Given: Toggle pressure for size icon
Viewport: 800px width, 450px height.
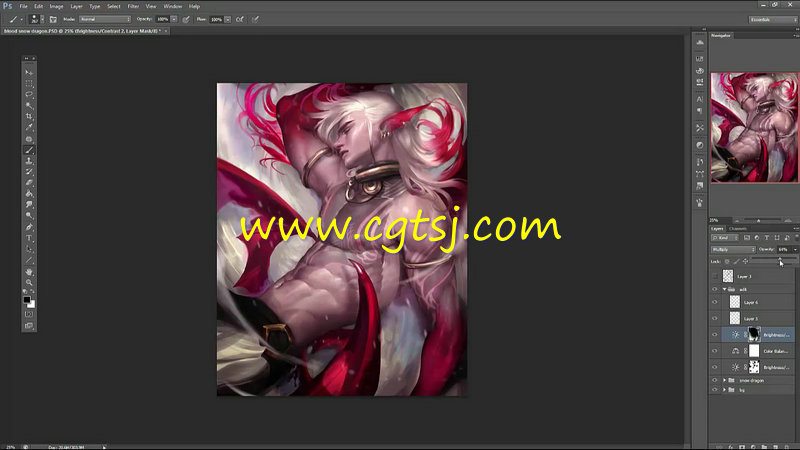Looking at the screenshot, I should point(255,19).
